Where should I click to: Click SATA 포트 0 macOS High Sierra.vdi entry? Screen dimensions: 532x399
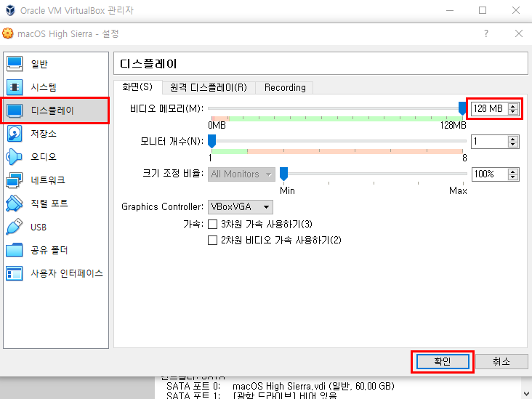281,386
